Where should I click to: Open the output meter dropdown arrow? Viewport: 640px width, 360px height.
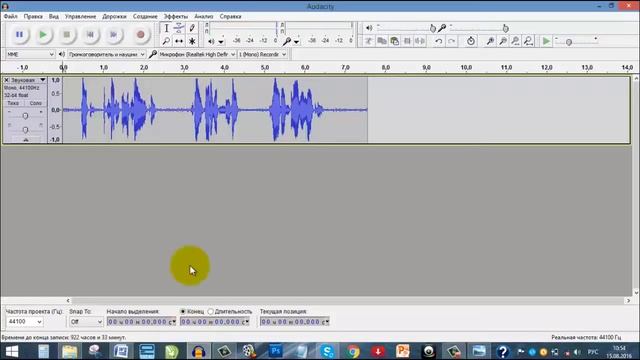click(x=221, y=42)
